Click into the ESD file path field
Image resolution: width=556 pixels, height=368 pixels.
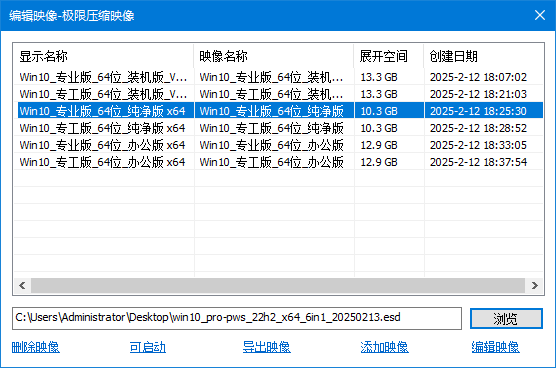click(x=237, y=318)
